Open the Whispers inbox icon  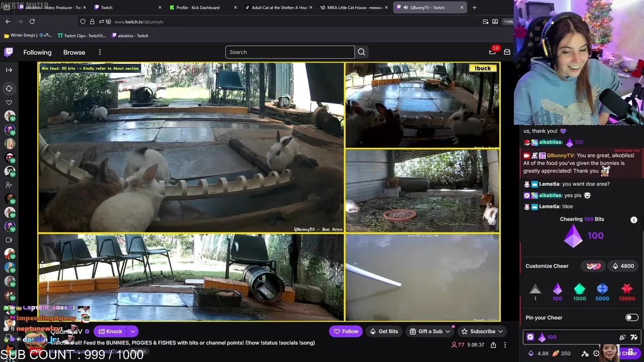[507, 52]
